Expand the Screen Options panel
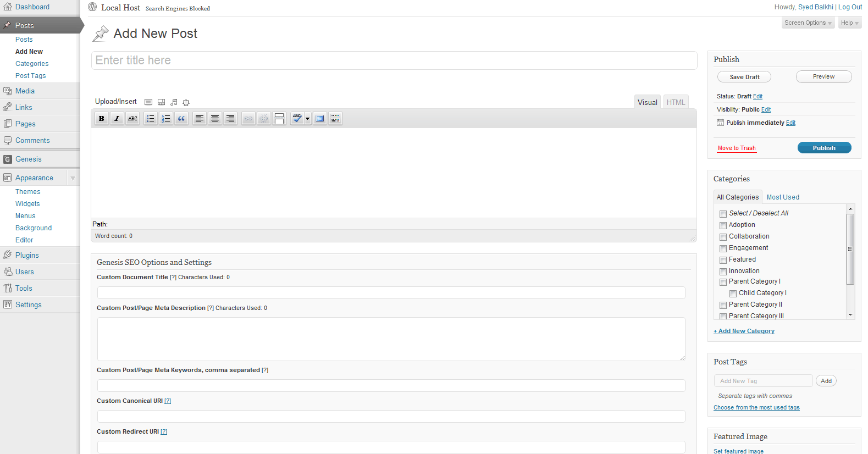 pyautogui.click(x=808, y=23)
